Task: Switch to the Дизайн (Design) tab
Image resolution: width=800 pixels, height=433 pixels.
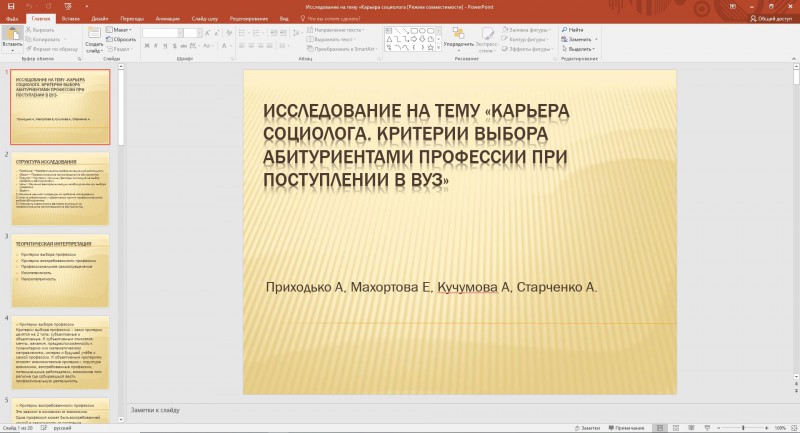Action: click(x=99, y=18)
